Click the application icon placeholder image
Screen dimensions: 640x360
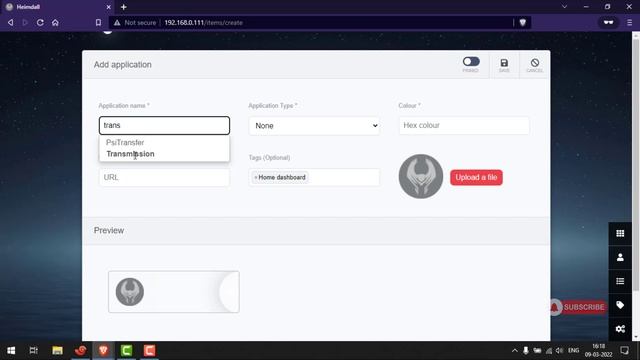coord(421,176)
